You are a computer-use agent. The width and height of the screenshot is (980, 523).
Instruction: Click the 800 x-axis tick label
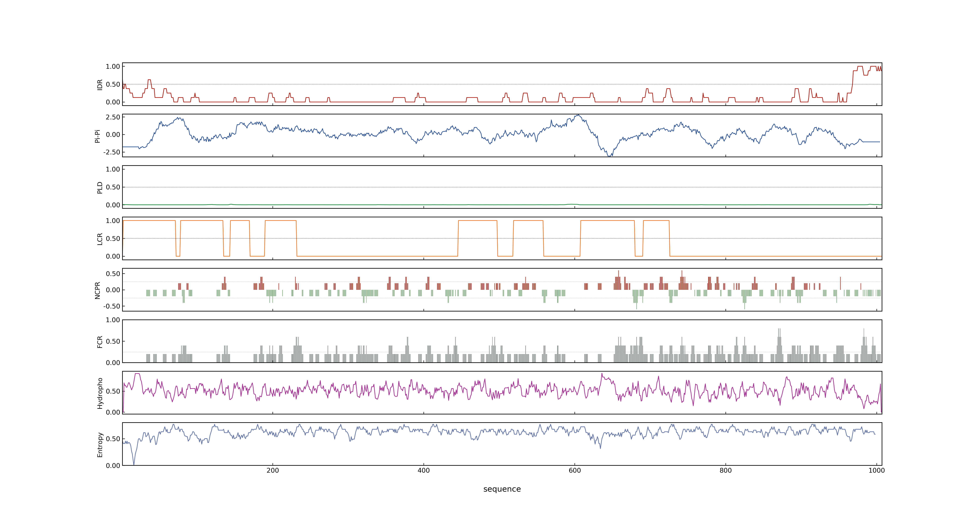(726, 470)
